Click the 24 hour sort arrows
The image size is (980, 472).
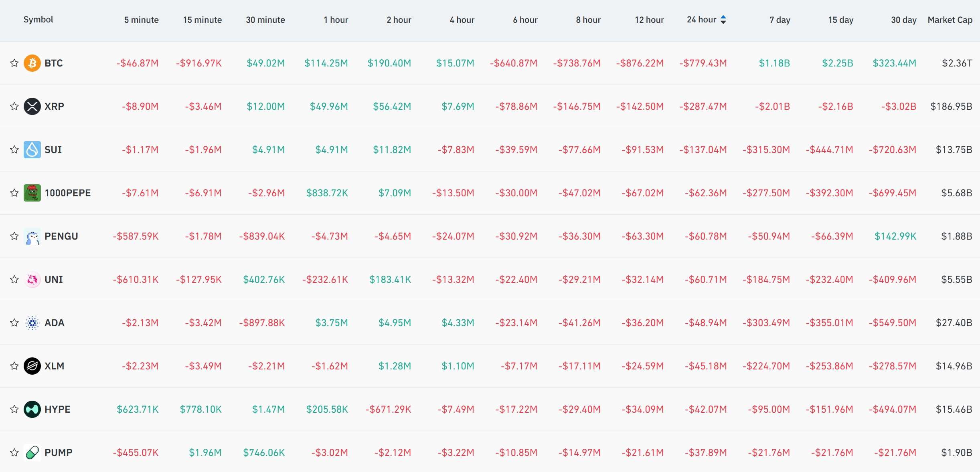pos(723,20)
